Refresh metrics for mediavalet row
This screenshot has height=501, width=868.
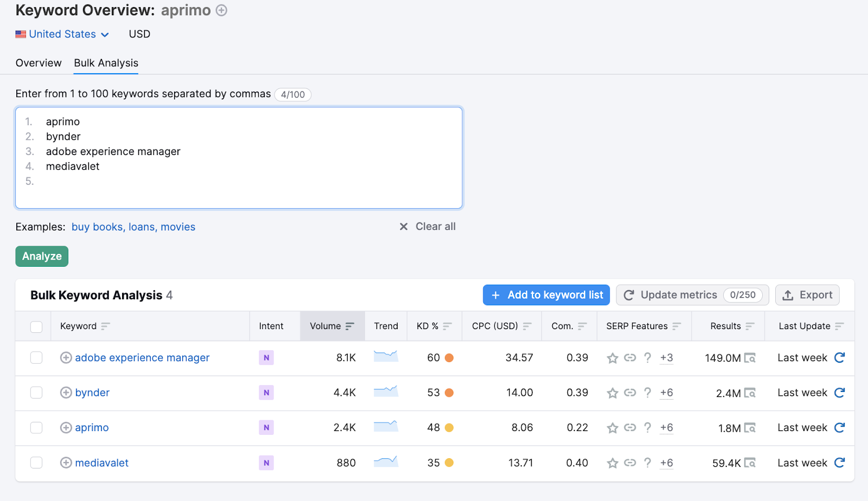[x=839, y=463]
